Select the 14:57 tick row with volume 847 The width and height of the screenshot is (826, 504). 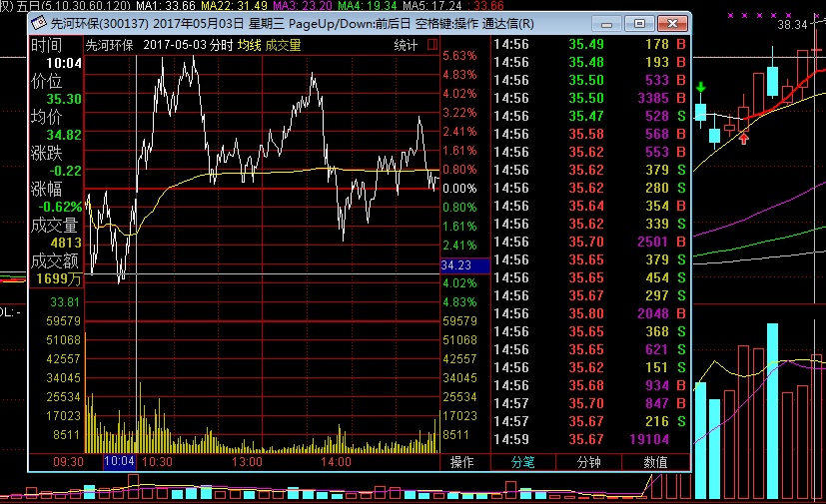click(x=590, y=403)
